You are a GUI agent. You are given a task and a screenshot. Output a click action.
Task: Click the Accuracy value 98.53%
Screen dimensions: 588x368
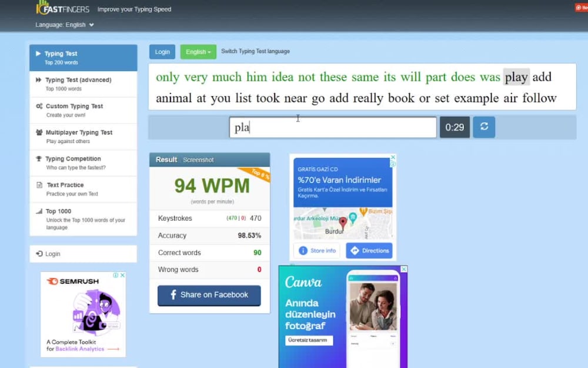(249, 236)
